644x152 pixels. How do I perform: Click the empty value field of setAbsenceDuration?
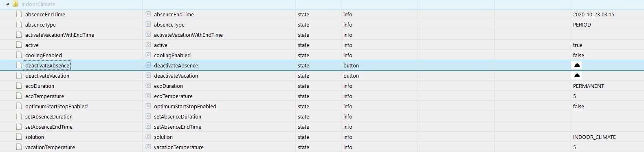click(x=607, y=116)
